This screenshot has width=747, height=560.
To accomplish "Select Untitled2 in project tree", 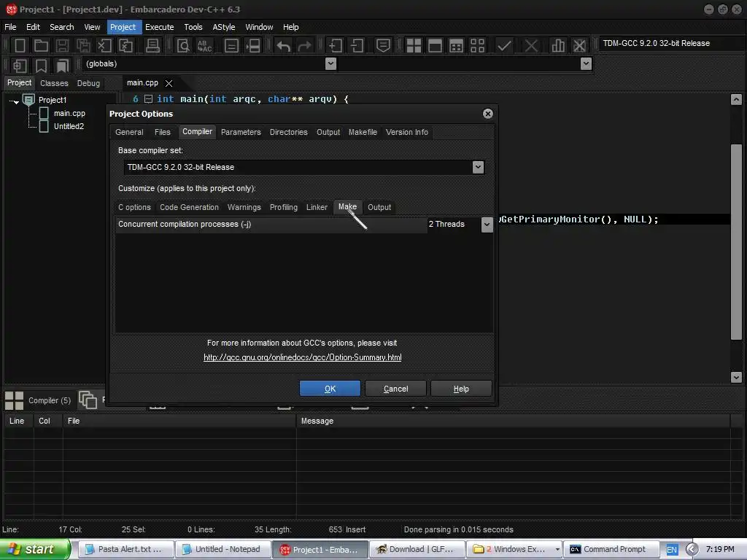I will pos(69,126).
